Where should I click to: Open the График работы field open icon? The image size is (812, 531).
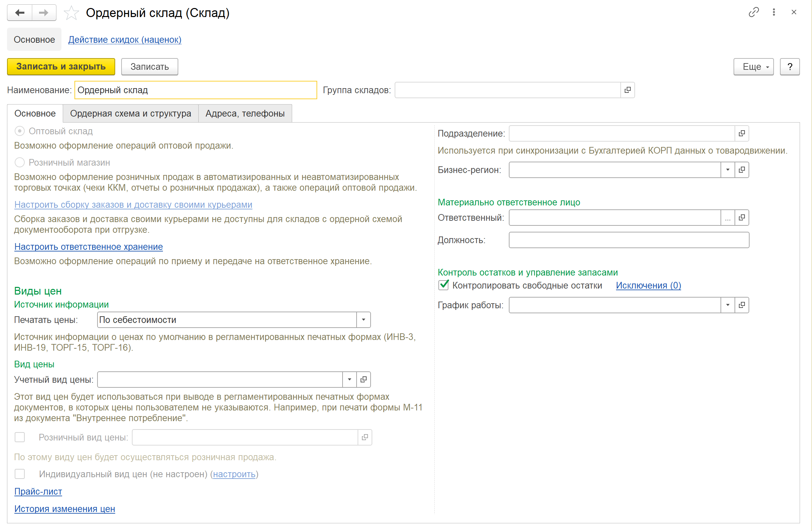pyautogui.click(x=742, y=305)
